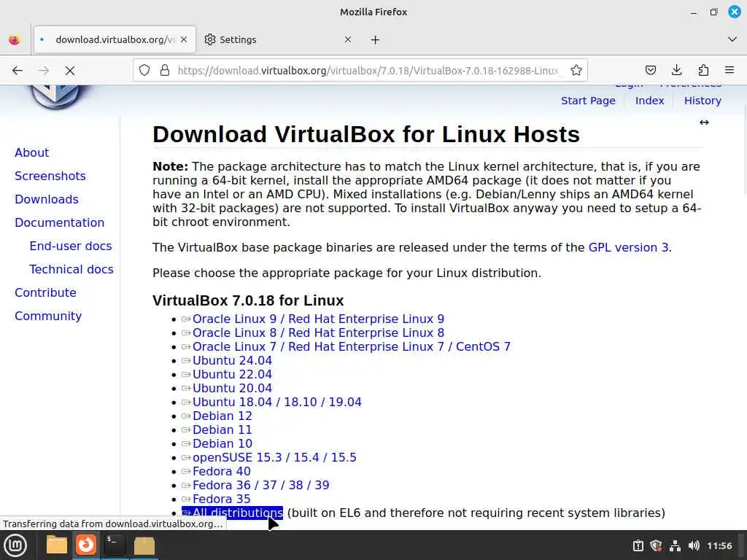
Task: Stop loading the page
Action: coord(70,71)
